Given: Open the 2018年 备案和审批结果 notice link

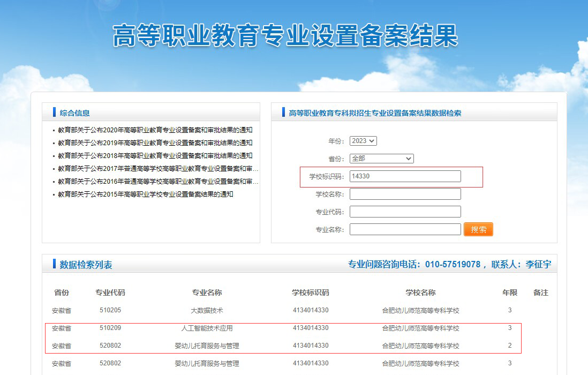Looking at the screenshot, I should (x=155, y=155).
